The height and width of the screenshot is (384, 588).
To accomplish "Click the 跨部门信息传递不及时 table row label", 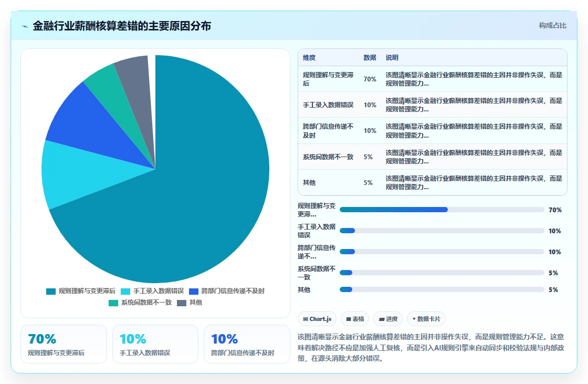I will (x=328, y=131).
